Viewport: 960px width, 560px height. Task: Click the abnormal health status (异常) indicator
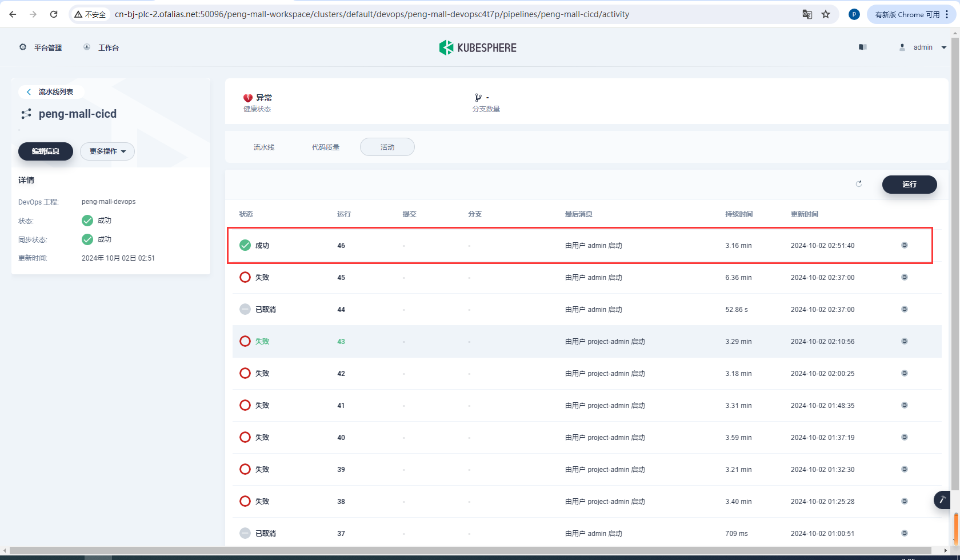(258, 98)
